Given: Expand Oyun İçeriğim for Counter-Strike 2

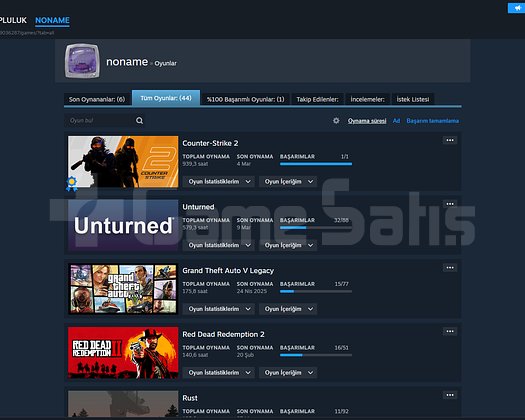Looking at the screenshot, I should pos(288,182).
